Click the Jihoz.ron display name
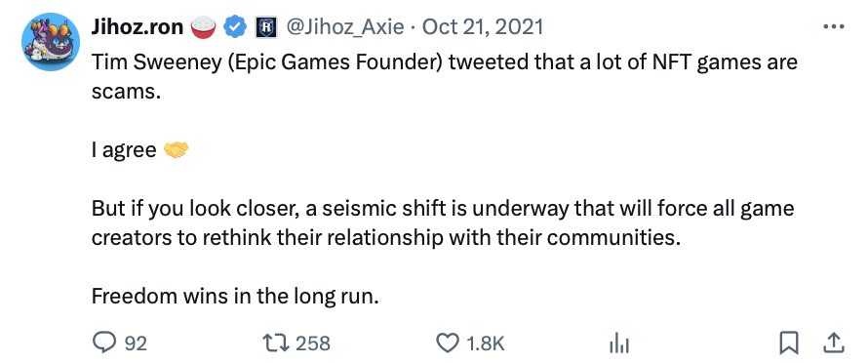868x363 pixels. 138,26
